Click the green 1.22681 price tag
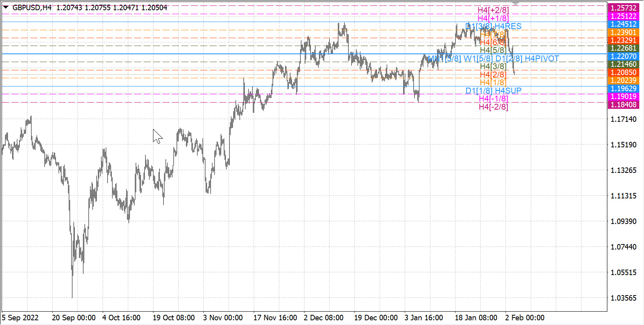 [624, 48]
